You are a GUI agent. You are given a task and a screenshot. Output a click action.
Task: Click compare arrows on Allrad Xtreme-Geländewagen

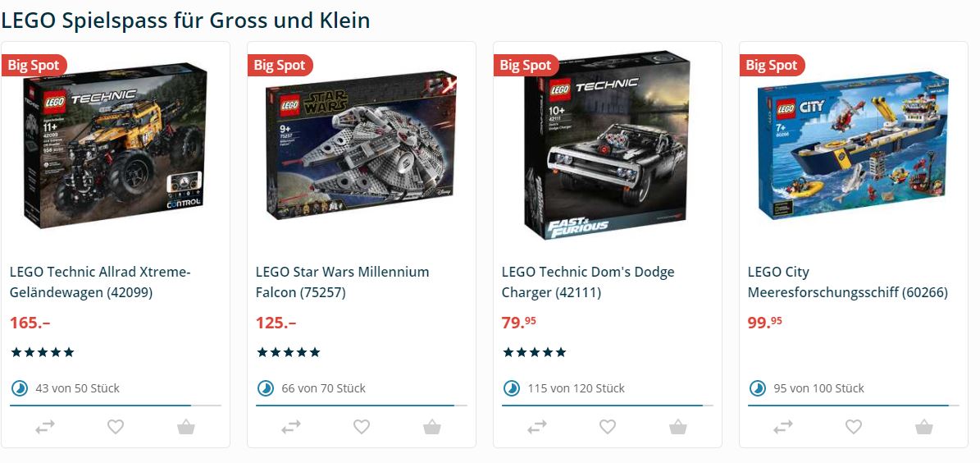(x=45, y=427)
